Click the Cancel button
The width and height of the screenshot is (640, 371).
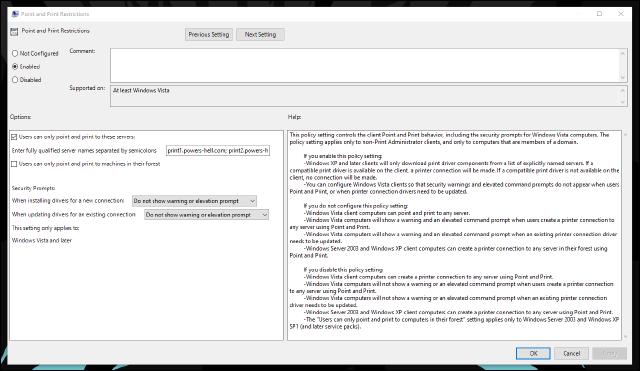pyautogui.click(x=571, y=353)
